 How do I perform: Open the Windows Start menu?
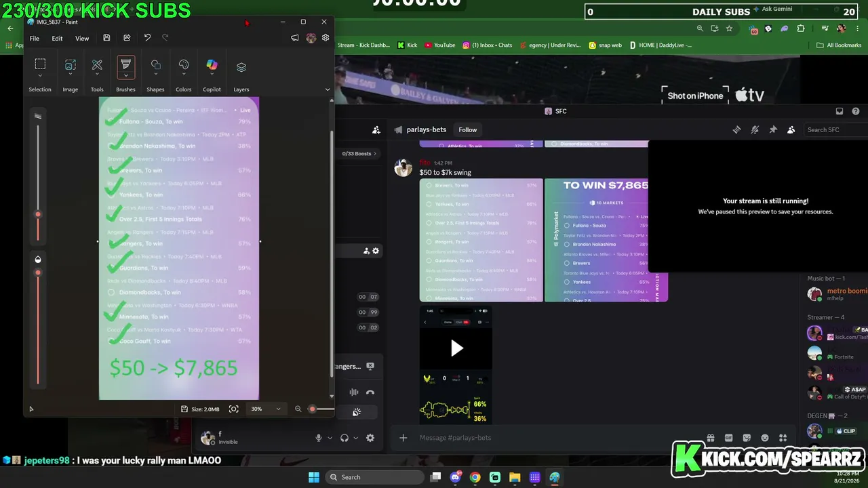(x=314, y=477)
